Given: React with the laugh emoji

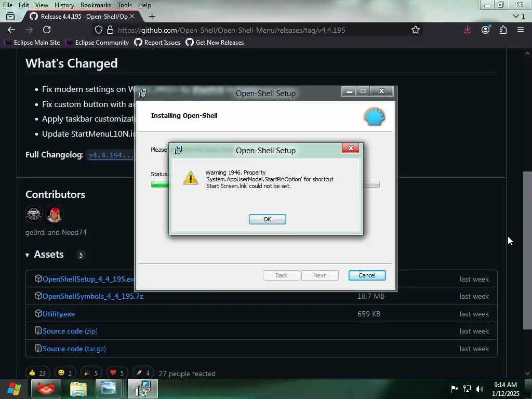Looking at the screenshot, I should [x=65, y=373].
